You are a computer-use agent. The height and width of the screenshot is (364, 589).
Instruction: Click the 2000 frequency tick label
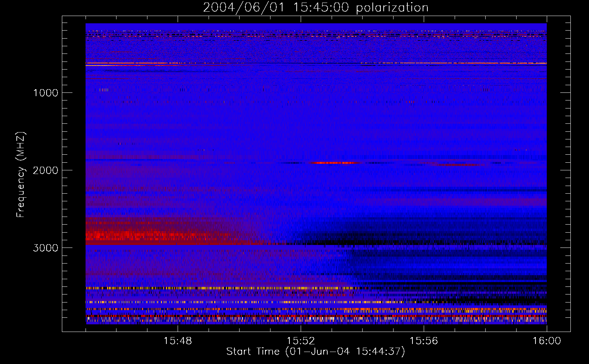(x=46, y=170)
